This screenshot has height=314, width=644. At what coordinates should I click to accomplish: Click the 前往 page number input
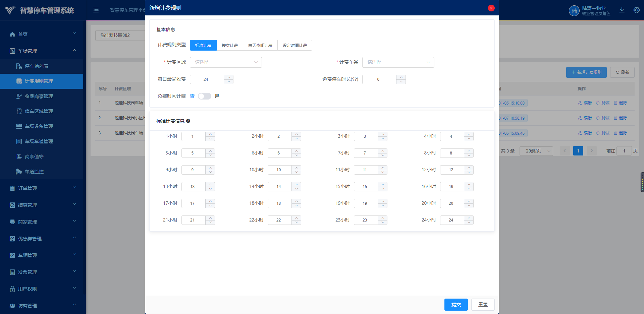(x=624, y=151)
